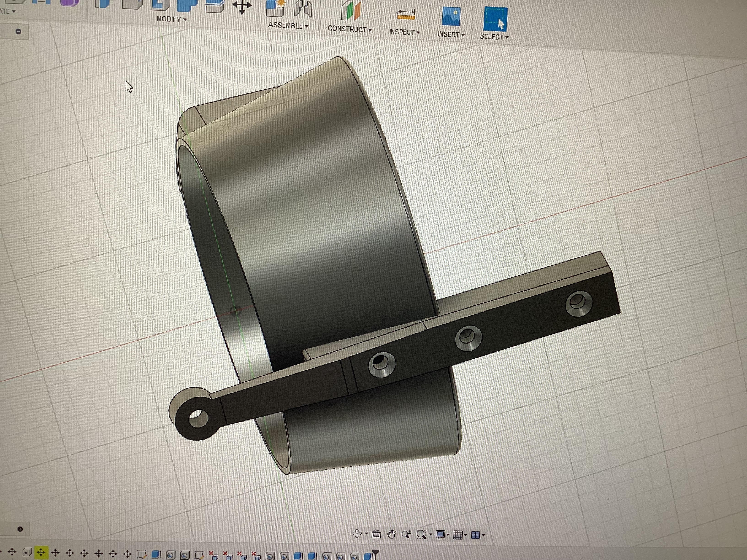Click the Viewports four-pane icon
Image resolution: width=747 pixels, height=560 pixels.
tap(476, 535)
